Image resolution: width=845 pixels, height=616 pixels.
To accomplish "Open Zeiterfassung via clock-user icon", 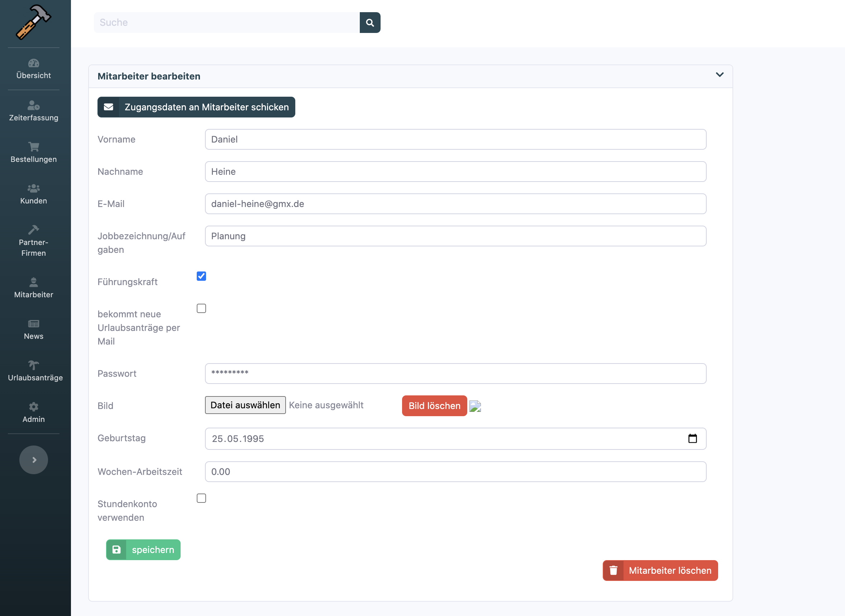I will click(x=34, y=106).
